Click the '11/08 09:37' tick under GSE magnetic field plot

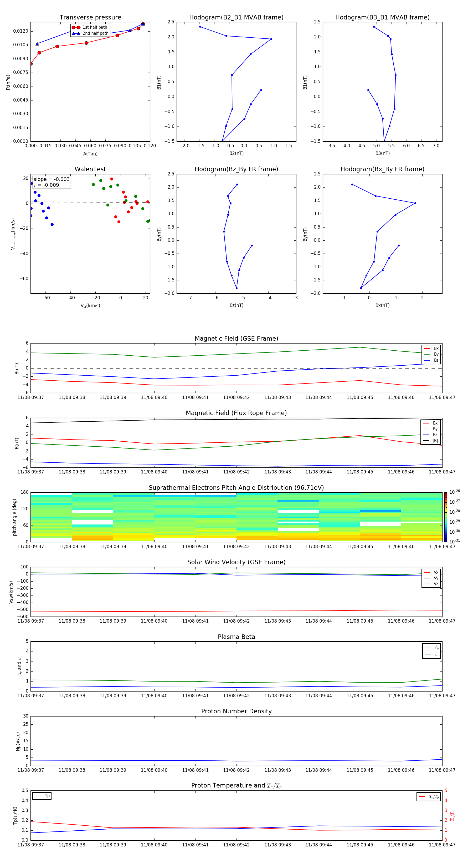[x=31, y=397]
